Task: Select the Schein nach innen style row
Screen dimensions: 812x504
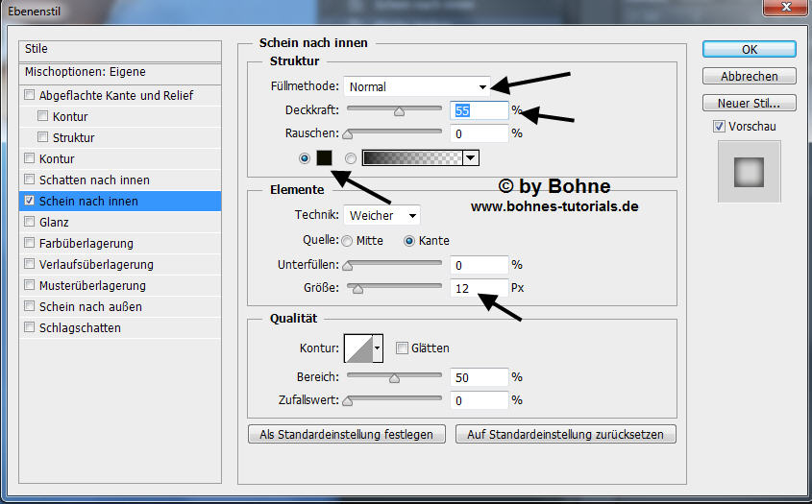Action: coord(120,201)
